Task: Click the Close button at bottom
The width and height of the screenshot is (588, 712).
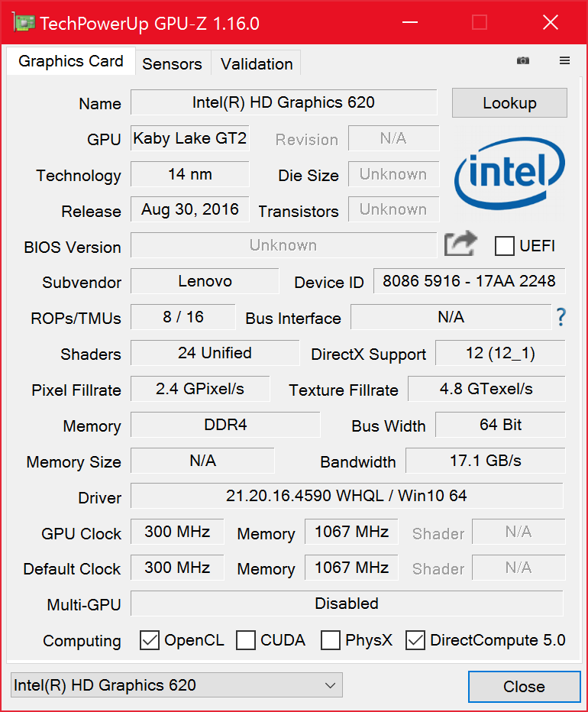Action: pyautogui.click(x=524, y=687)
